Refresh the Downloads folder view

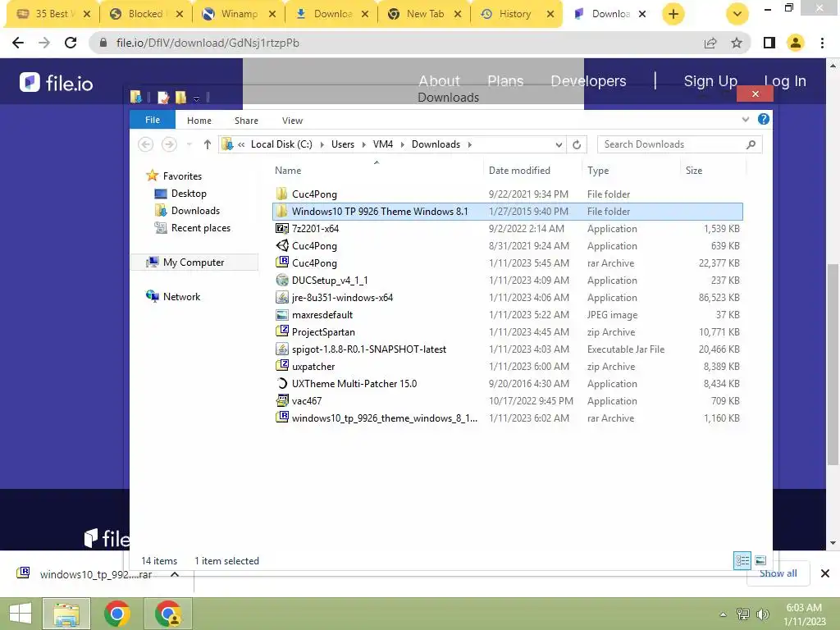577,144
